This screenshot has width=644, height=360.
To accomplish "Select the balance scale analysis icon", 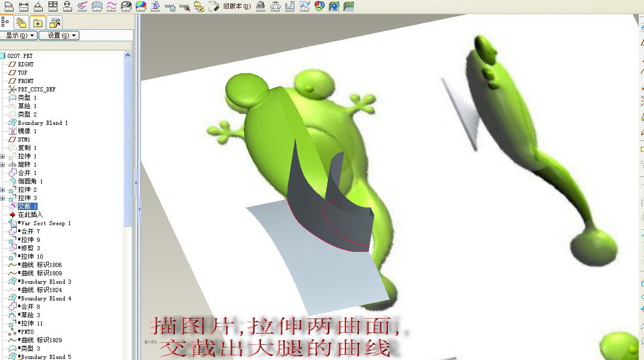I will [x=276, y=6].
